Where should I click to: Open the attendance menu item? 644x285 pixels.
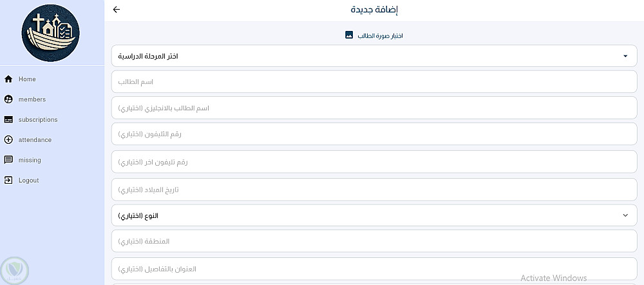tap(35, 140)
